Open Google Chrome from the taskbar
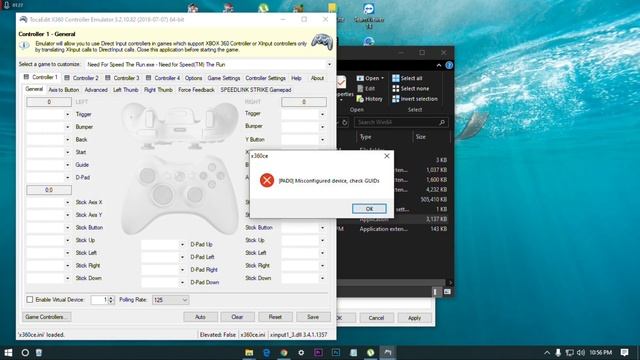The width and height of the screenshot is (640, 360). click(x=284, y=353)
